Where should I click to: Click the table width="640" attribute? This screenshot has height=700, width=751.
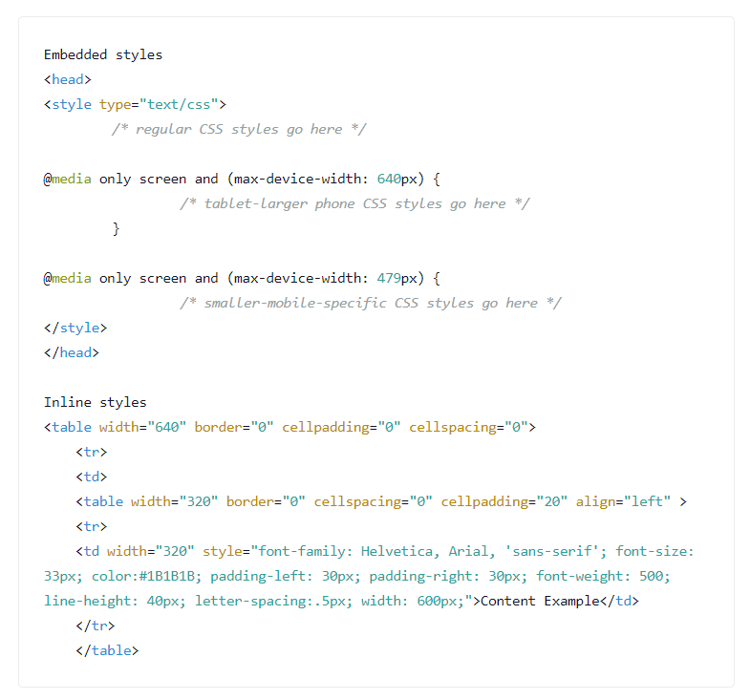pos(142,427)
